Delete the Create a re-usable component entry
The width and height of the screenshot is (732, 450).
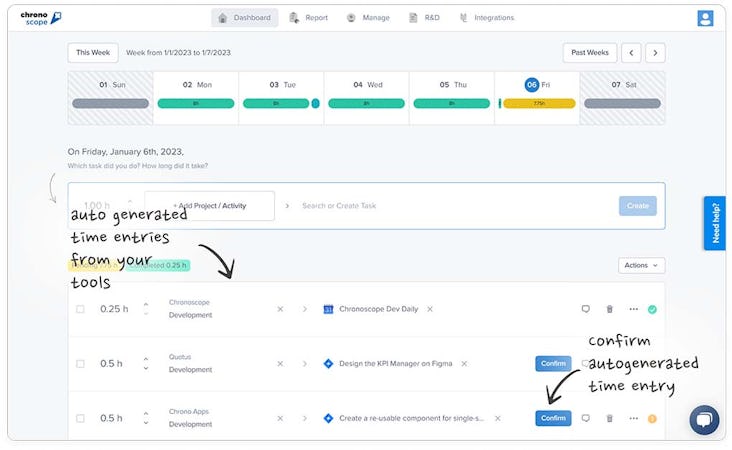coord(609,418)
